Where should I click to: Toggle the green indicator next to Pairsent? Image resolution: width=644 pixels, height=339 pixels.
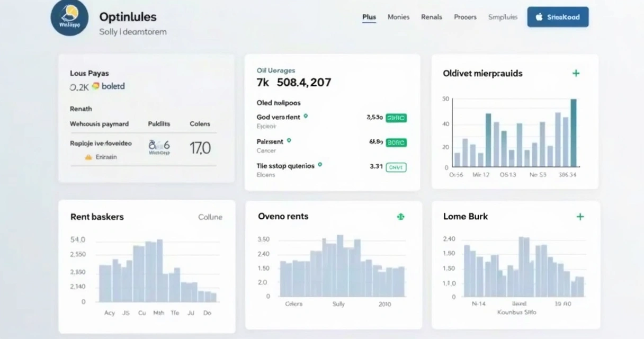289,141
